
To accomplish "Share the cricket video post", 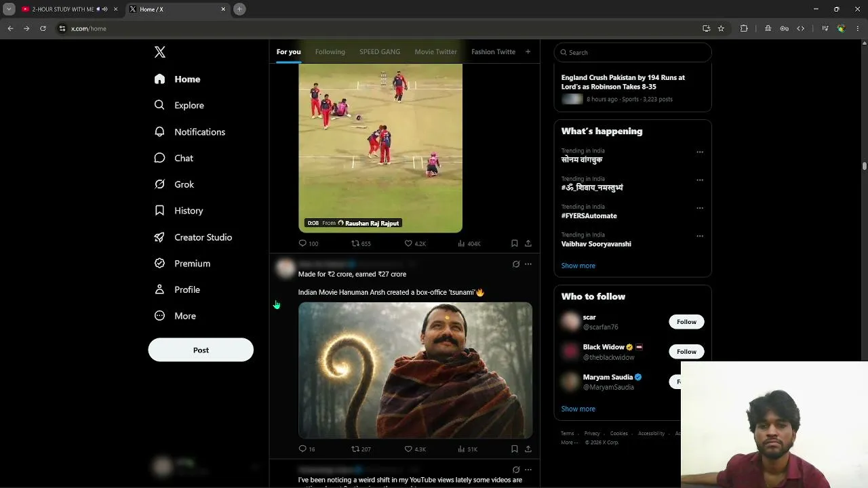I will (528, 243).
